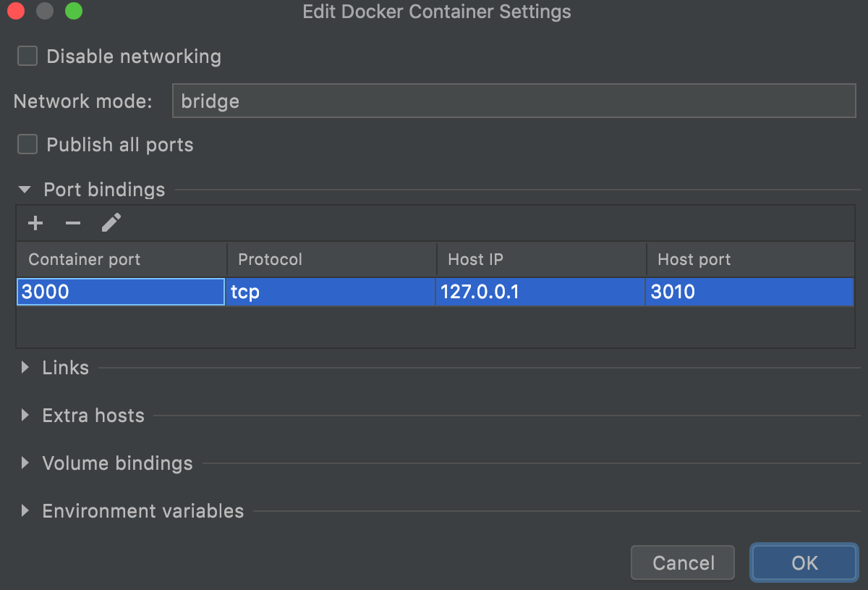This screenshot has height=590, width=868.
Task: Add a new port binding
Action: [x=35, y=223]
